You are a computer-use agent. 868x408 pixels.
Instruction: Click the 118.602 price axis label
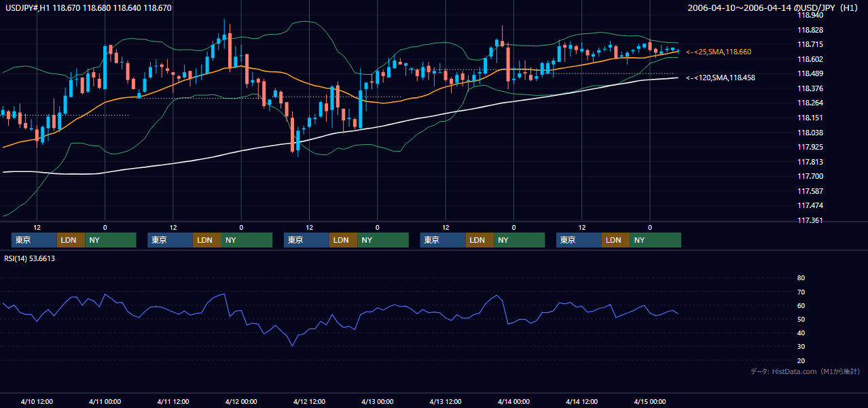(x=810, y=60)
